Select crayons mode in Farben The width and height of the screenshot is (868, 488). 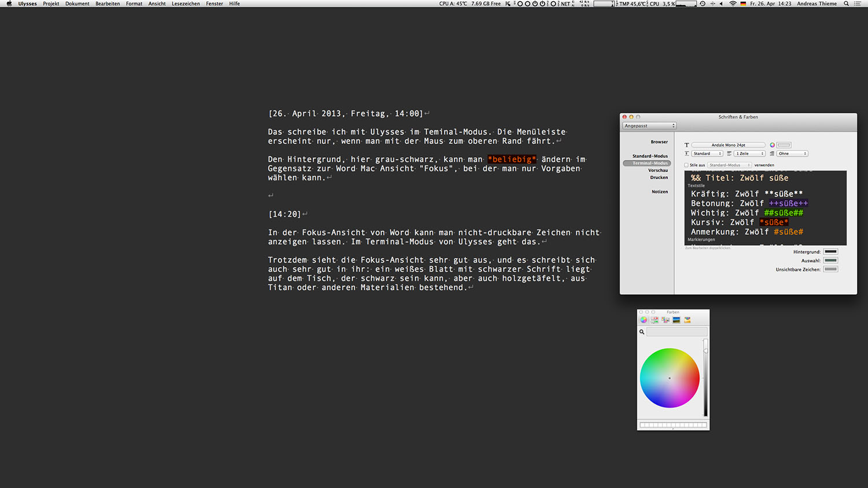pos(687,320)
